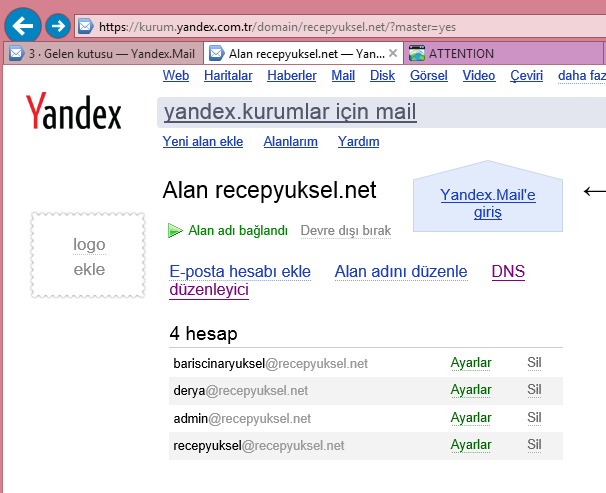This screenshot has width=606, height=493.
Task: Open the Video link
Action: click(479, 75)
